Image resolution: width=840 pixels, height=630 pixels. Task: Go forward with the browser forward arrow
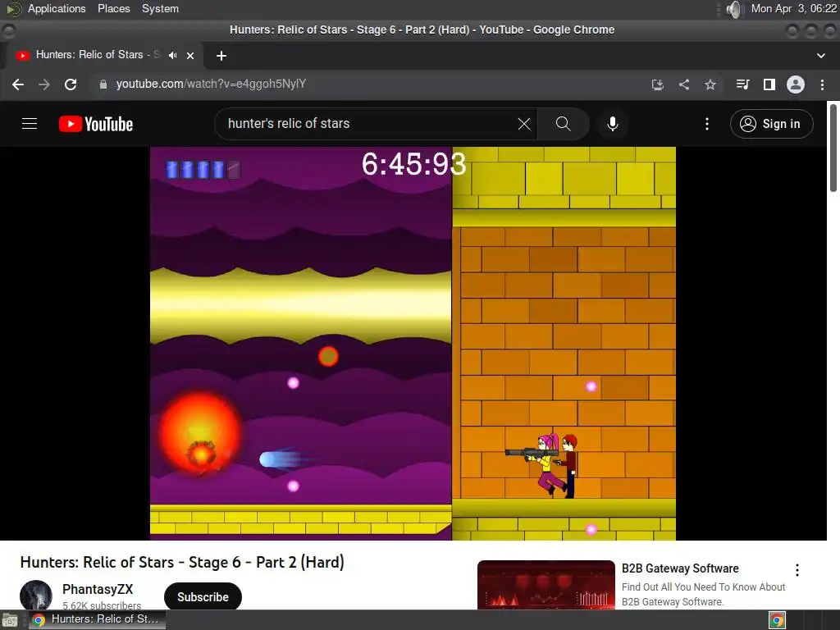pos(44,84)
